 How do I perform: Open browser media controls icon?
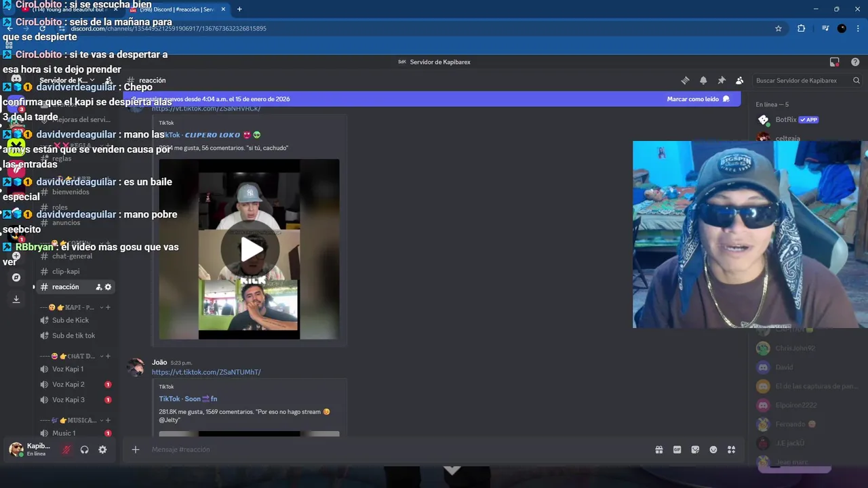(825, 28)
